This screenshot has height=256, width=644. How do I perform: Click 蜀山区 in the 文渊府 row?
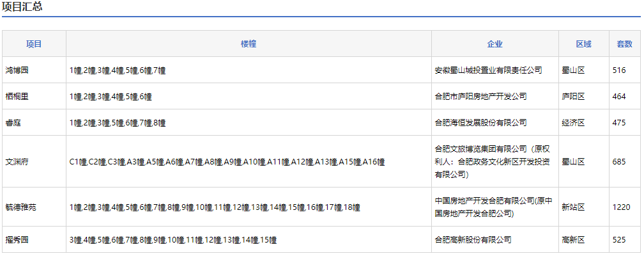click(573, 162)
